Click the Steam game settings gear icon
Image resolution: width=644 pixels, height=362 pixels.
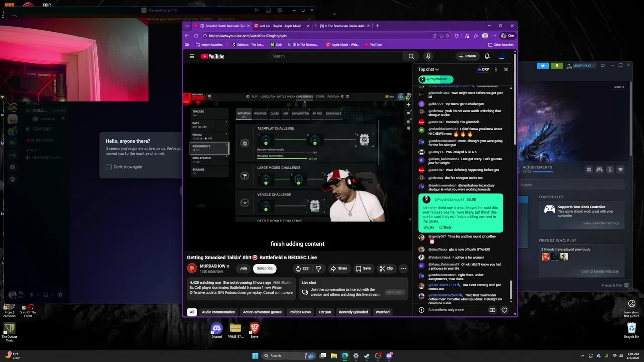coord(589,170)
